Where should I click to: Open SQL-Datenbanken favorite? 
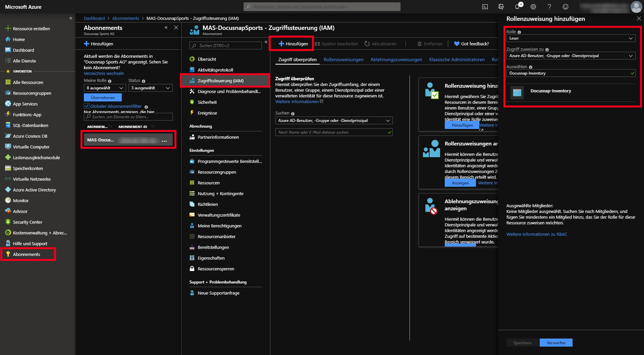click(31, 125)
